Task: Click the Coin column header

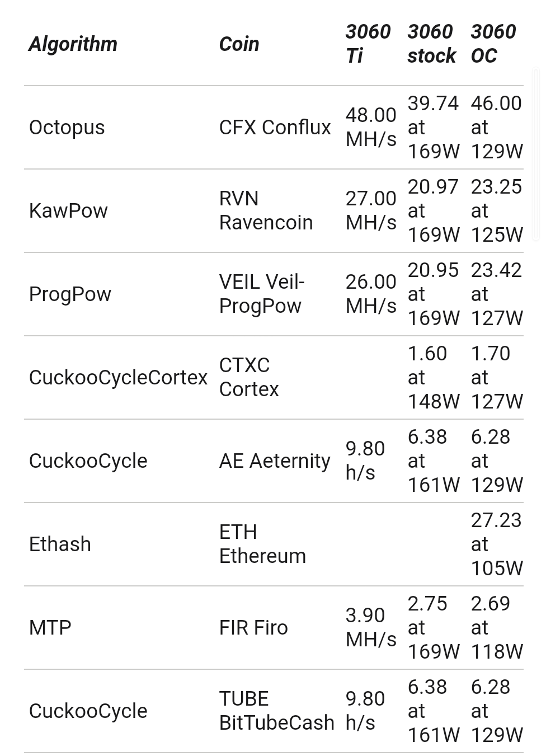Action: [239, 44]
